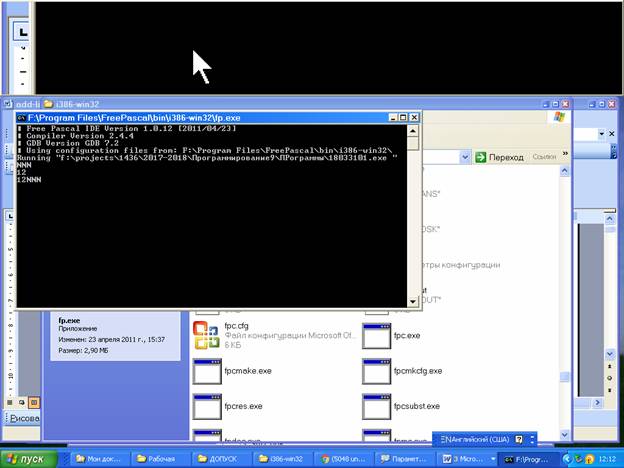624x468 pixels.
Task: Open the Word task pane dropdown arrow
Action: pos(602,134)
